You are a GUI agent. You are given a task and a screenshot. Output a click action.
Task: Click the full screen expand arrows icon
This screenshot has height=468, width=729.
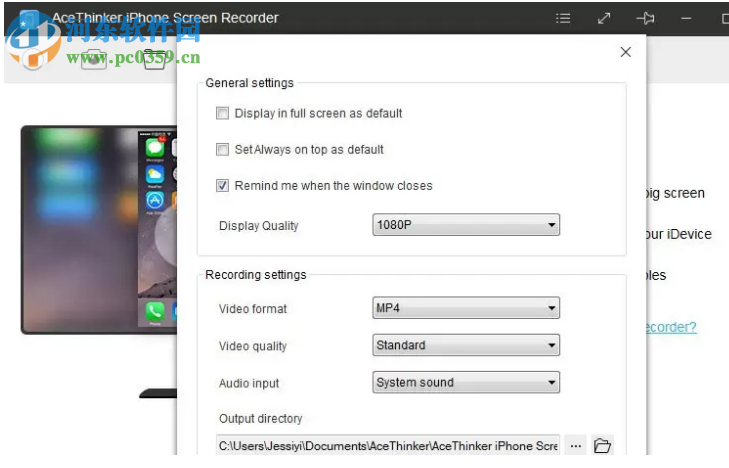click(603, 18)
